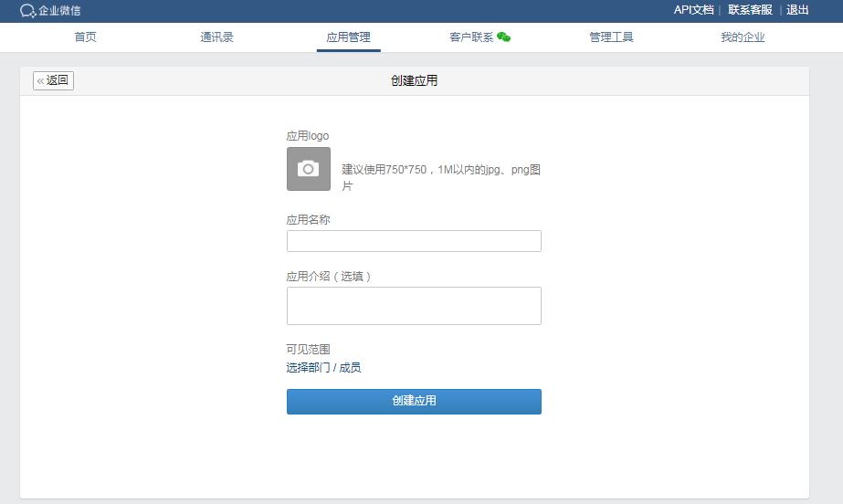843x504 pixels.
Task: Select the 应用管理 tab
Action: pos(348,37)
